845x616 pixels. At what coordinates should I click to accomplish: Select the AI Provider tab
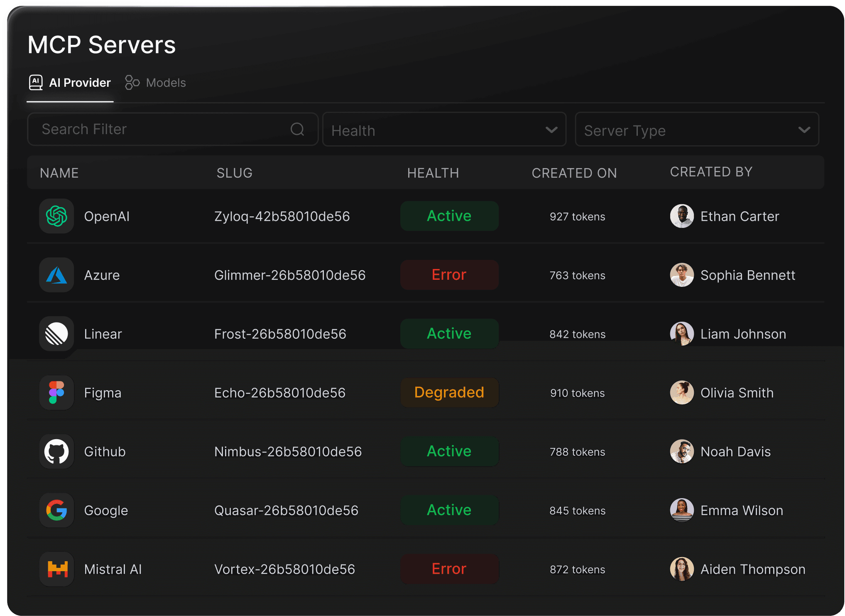(70, 83)
